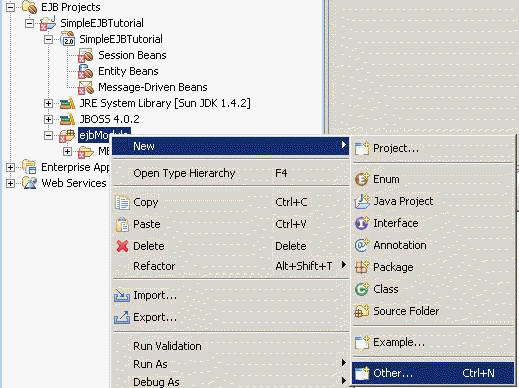519x388 pixels.
Task: Open the Run As submenu
Action: coord(230,364)
